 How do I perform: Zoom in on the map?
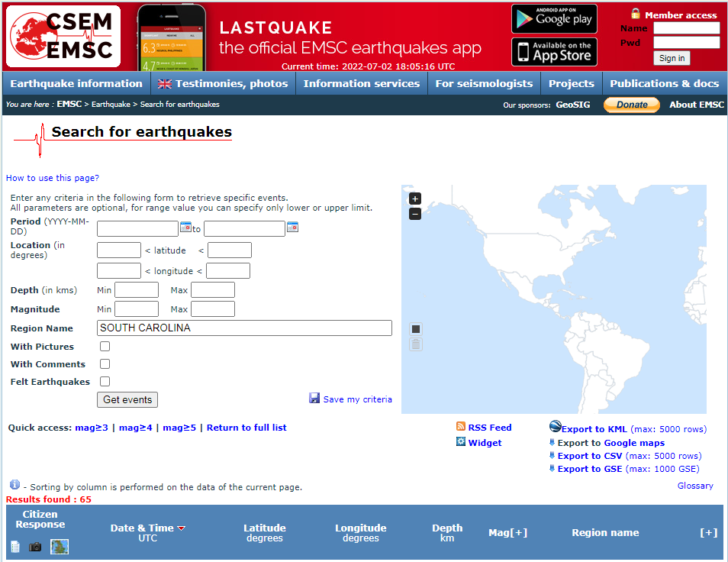click(415, 199)
